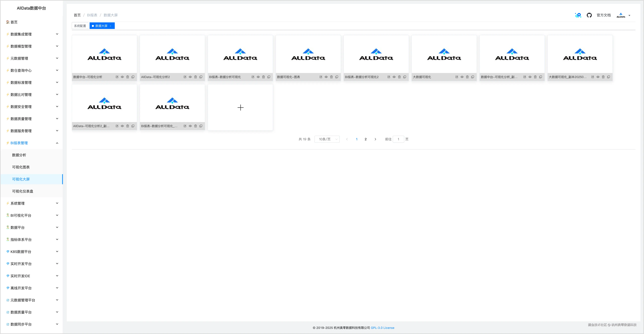Edit the 数据中台-可视化分析 screen
644x334 pixels.
117,77
